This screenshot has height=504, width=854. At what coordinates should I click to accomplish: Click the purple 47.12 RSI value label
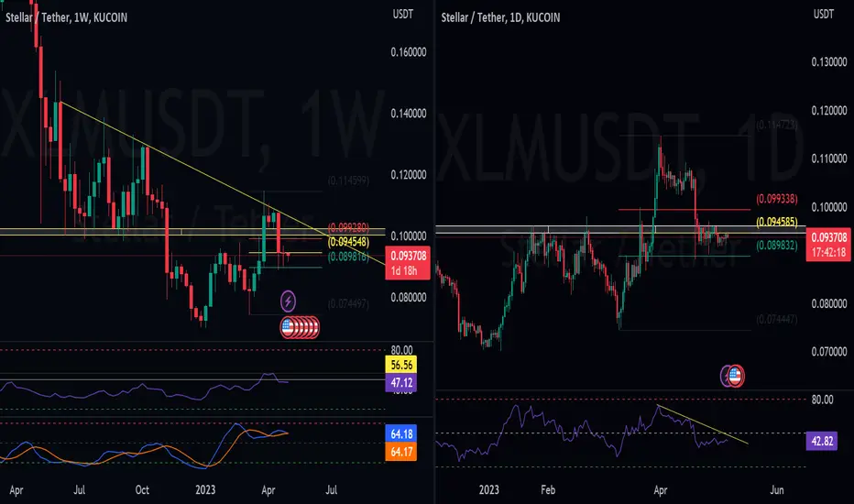pos(401,382)
